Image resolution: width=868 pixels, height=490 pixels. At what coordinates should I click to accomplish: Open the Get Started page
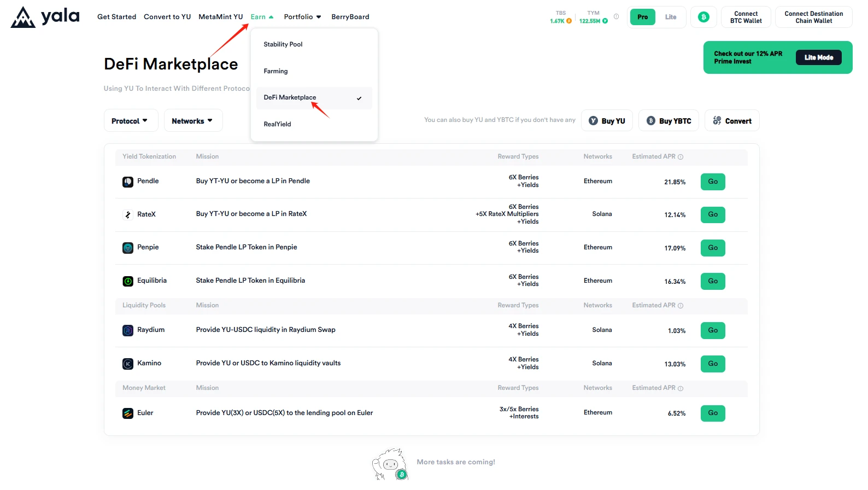(116, 17)
